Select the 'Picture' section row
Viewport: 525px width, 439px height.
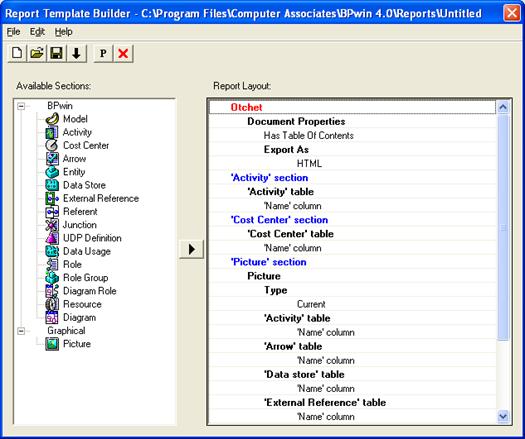click(352, 262)
